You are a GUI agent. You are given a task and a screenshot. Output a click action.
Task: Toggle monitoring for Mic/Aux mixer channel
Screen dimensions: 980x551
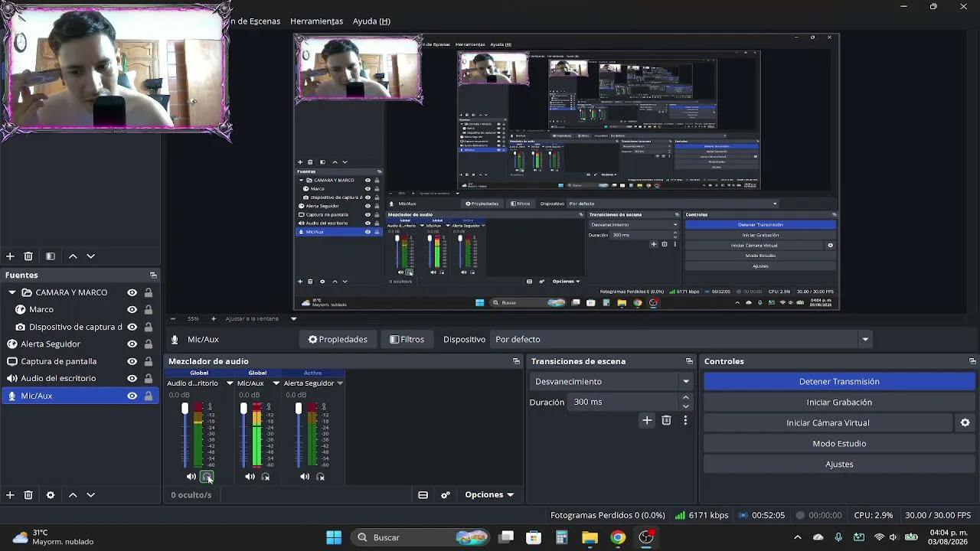[266, 477]
